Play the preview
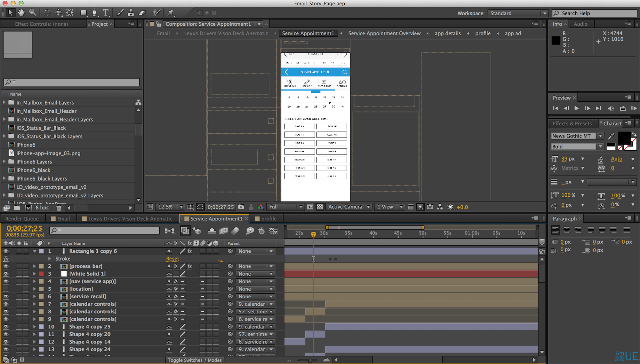 [577, 108]
